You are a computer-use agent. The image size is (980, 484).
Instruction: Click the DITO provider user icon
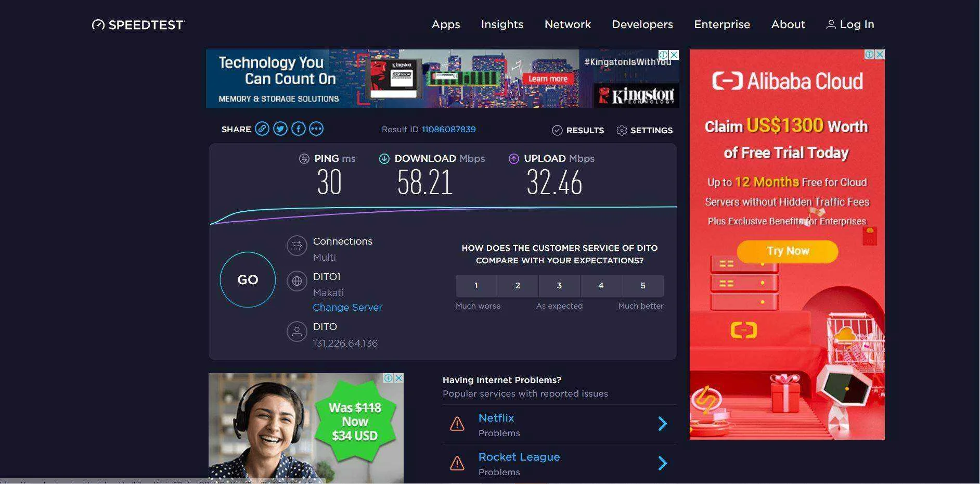tap(297, 332)
